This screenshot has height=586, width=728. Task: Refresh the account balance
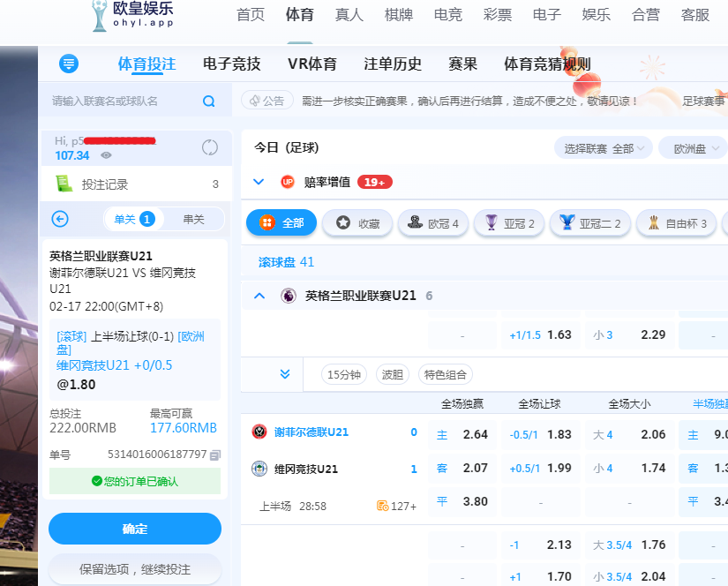coord(209,147)
